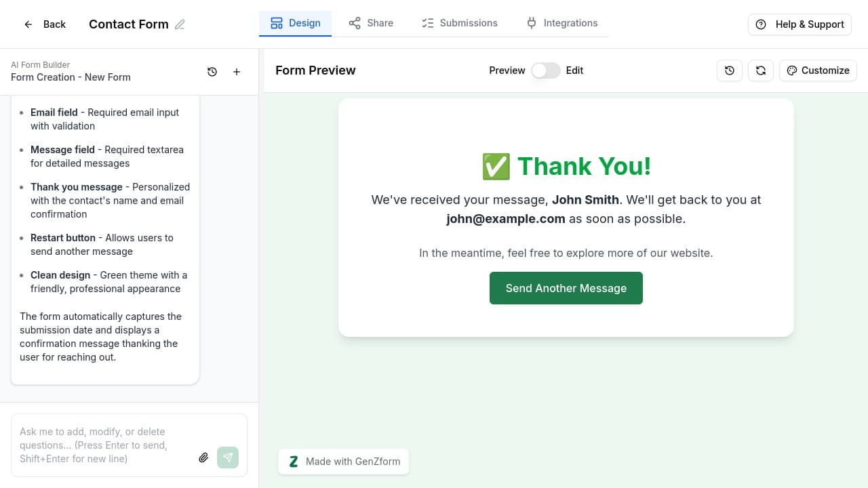Image resolution: width=868 pixels, height=488 pixels.
Task: Switch the Preview/Edit toggle to Edit mode
Action: pyautogui.click(x=545, y=70)
